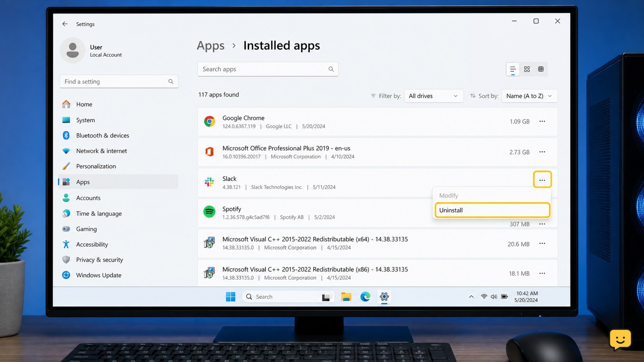
Task: Click 117 apps found text
Action: (219, 95)
